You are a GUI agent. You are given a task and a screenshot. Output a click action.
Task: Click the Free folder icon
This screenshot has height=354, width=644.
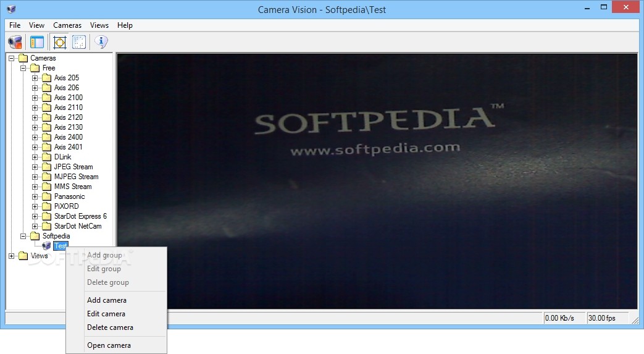[35, 68]
